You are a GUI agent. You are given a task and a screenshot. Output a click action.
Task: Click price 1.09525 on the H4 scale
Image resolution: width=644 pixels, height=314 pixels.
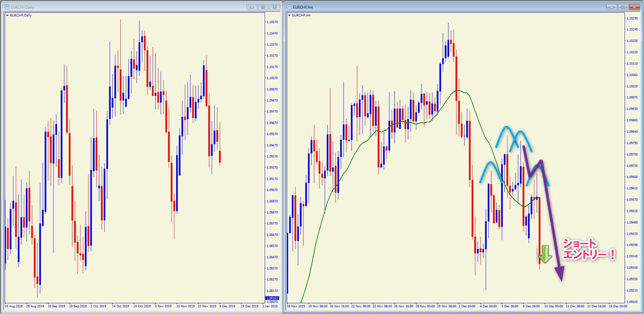(x=632, y=211)
